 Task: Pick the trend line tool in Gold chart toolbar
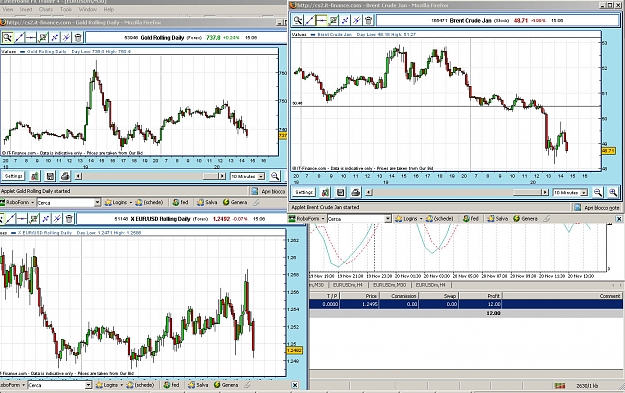pos(19,38)
